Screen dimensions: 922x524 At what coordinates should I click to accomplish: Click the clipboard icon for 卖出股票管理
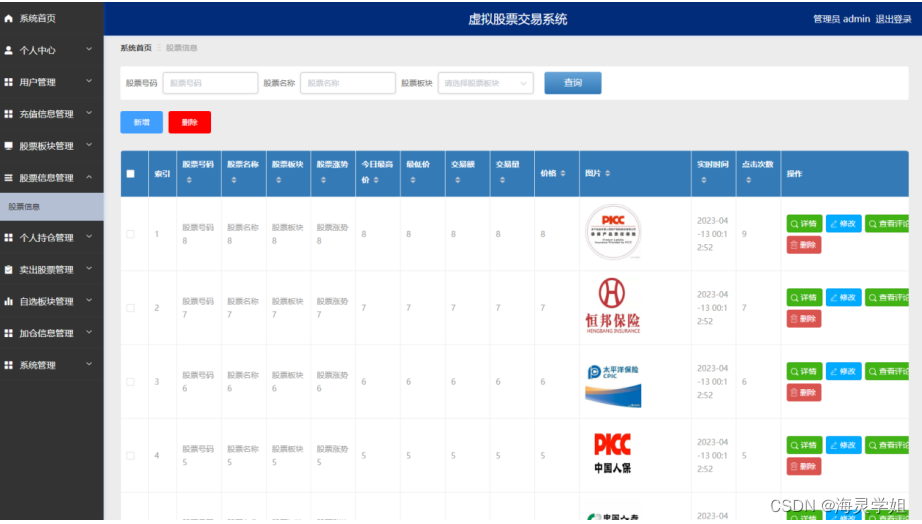point(8,269)
